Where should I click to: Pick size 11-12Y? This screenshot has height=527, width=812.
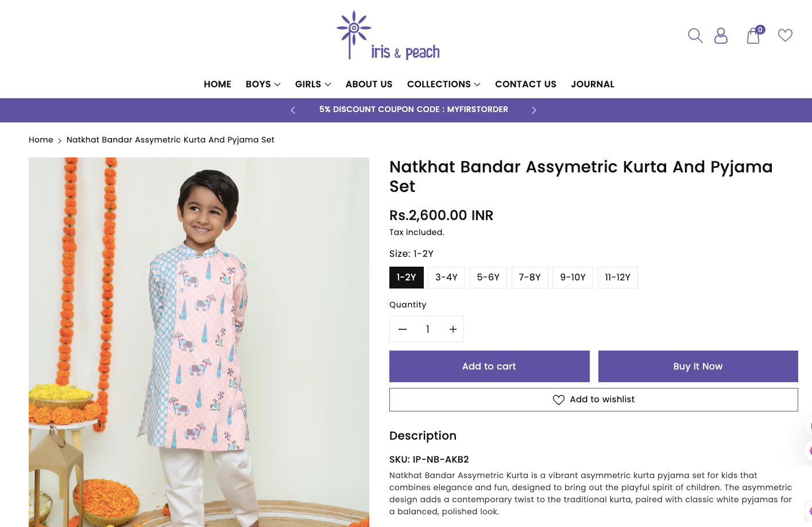pos(617,278)
